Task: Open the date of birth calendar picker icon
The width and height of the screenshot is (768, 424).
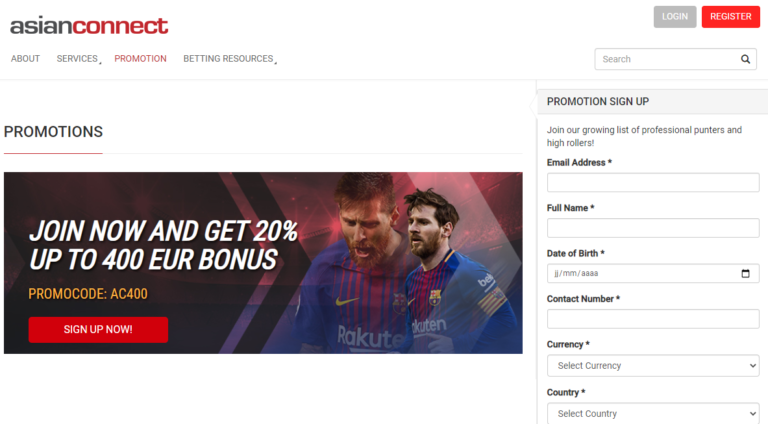Action: tap(745, 273)
